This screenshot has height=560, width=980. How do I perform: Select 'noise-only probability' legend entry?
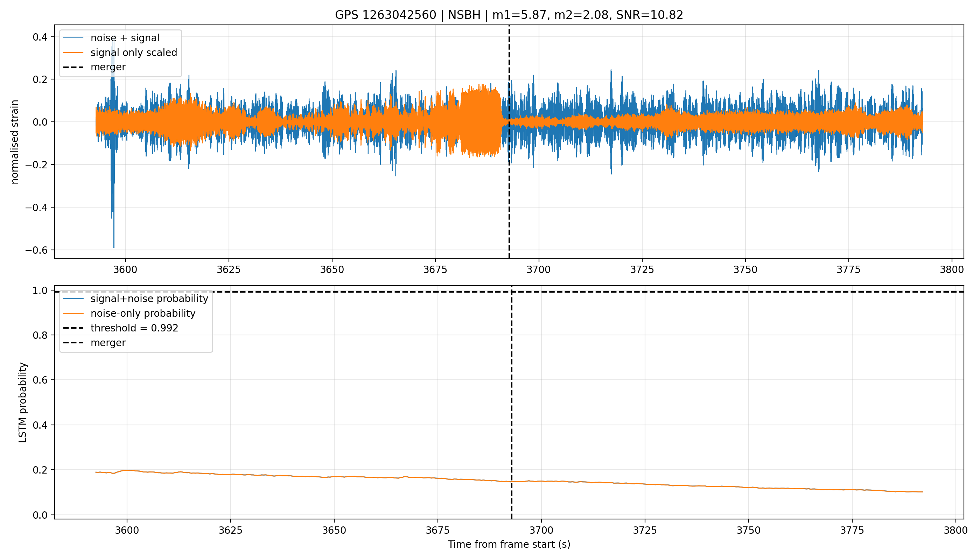pyautogui.click(x=143, y=313)
